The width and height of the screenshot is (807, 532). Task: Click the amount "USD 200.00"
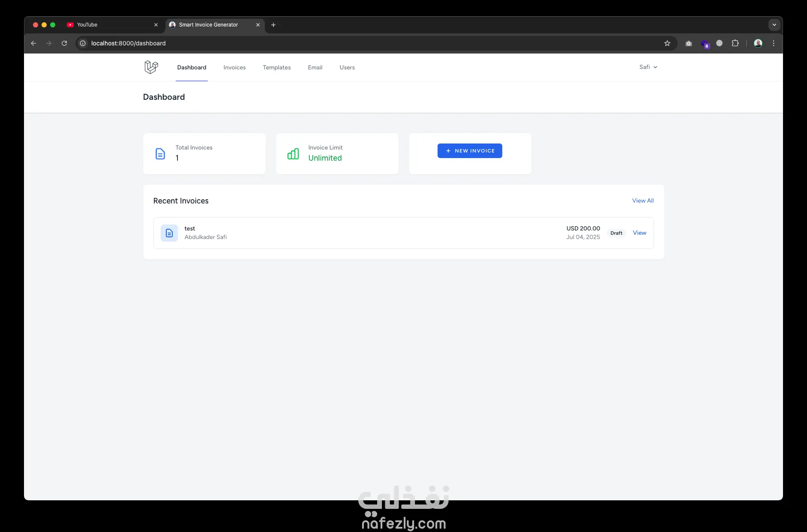coord(583,229)
